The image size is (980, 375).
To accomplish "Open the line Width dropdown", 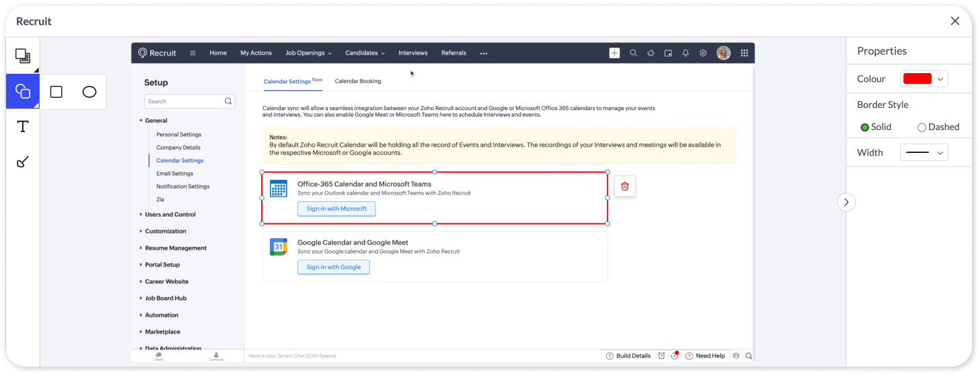I will [924, 153].
